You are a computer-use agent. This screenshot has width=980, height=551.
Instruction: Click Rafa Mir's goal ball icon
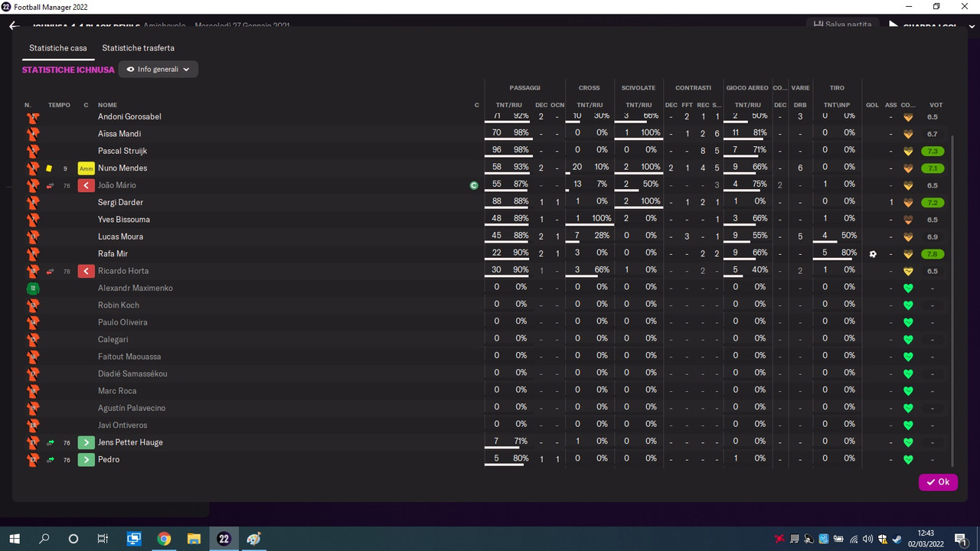(x=872, y=254)
